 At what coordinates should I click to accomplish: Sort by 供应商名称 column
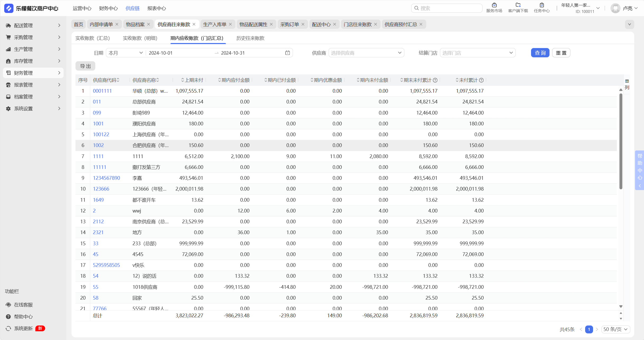click(x=158, y=80)
